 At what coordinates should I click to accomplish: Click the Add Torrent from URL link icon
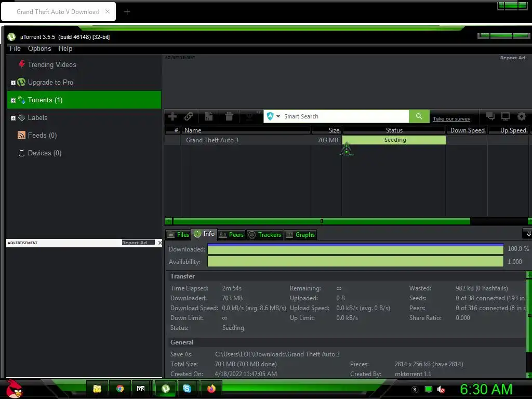[x=189, y=116]
